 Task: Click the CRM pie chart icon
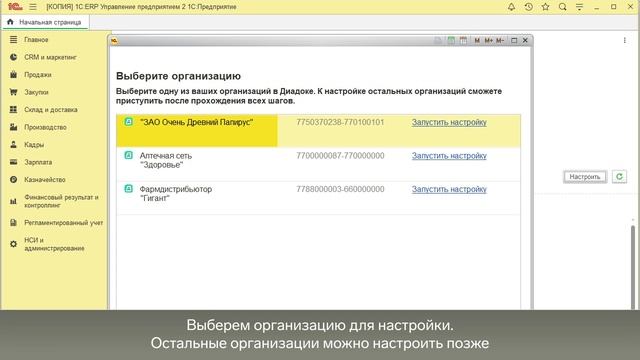[13, 57]
